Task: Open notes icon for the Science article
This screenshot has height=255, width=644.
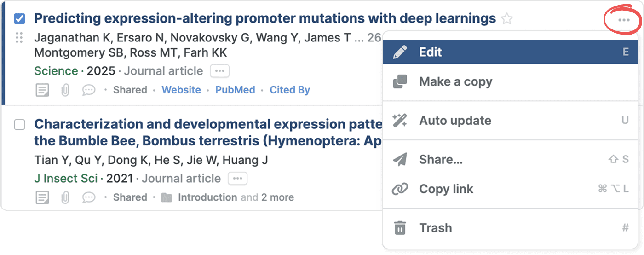Action: (42, 90)
